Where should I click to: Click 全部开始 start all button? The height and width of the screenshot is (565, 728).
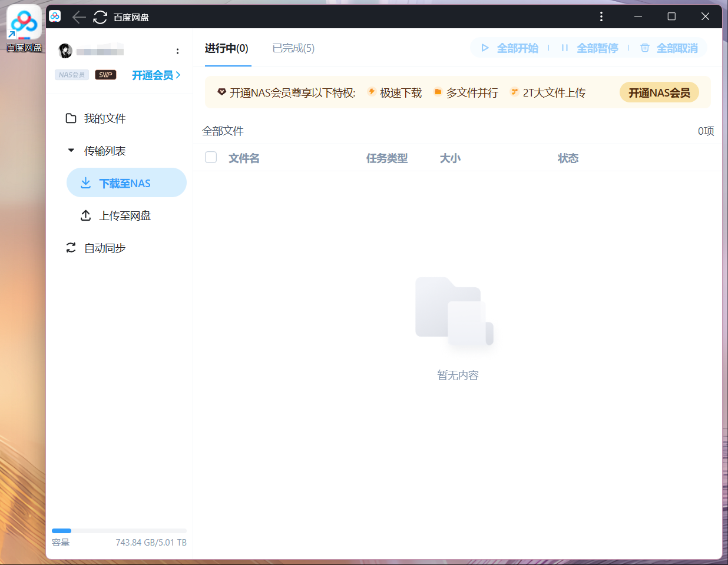point(510,48)
